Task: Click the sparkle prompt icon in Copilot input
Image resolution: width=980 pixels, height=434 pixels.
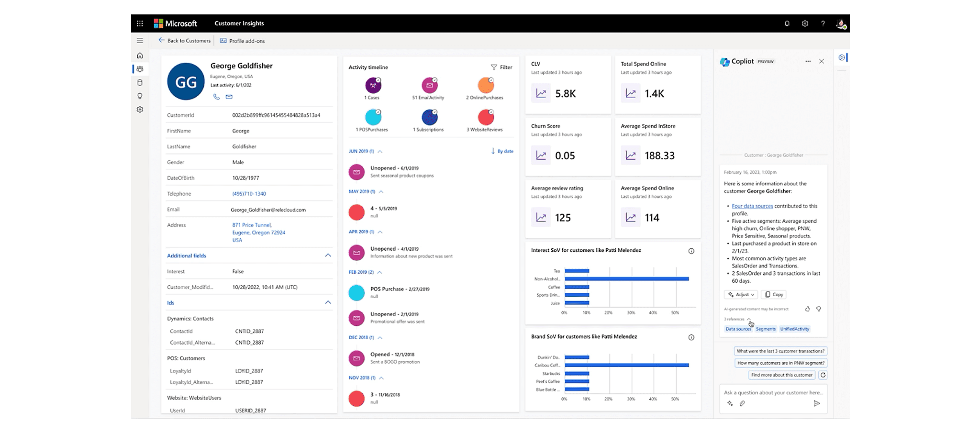Action: [x=730, y=403]
